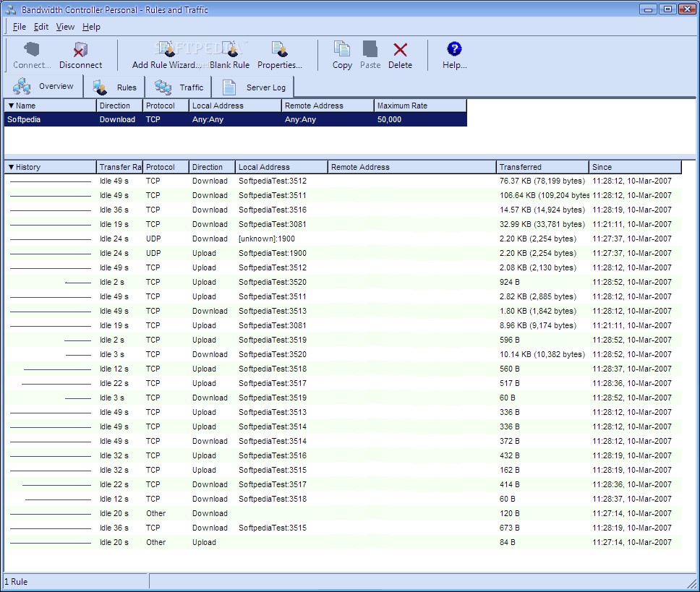Switch to the Rules tab
The height and width of the screenshot is (592, 700).
click(x=114, y=86)
